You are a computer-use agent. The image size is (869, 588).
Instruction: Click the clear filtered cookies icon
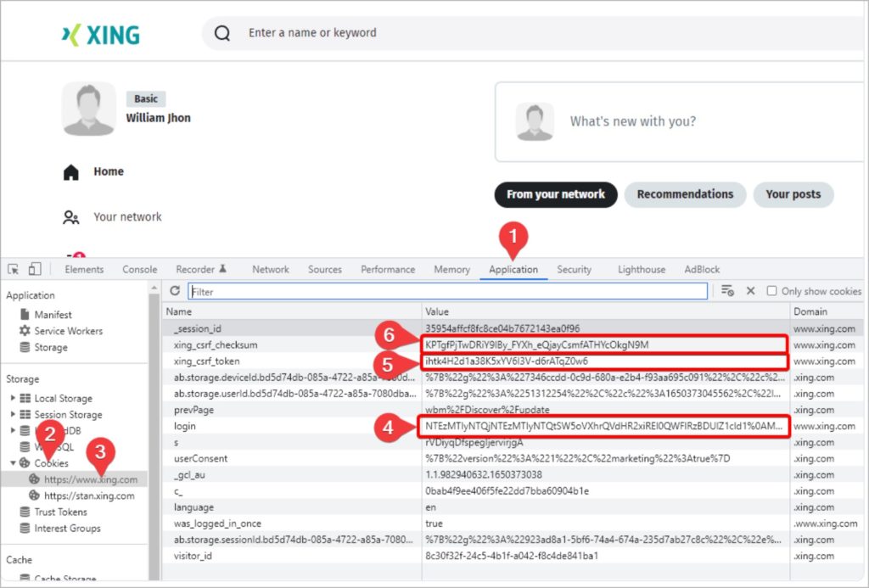pos(727,291)
